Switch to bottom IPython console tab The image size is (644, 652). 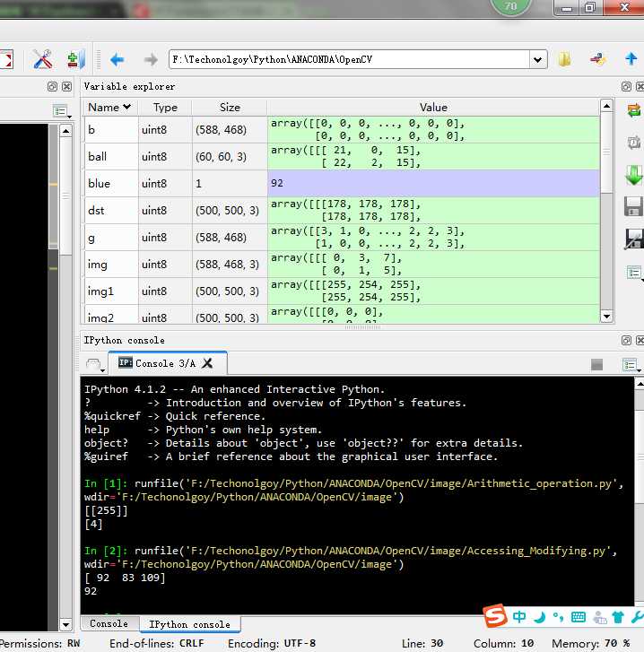(189, 624)
